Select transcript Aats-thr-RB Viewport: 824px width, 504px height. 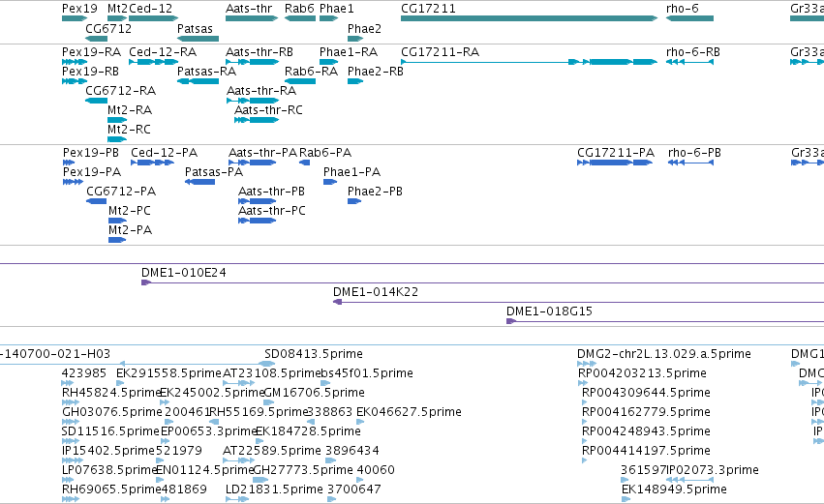(259, 52)
